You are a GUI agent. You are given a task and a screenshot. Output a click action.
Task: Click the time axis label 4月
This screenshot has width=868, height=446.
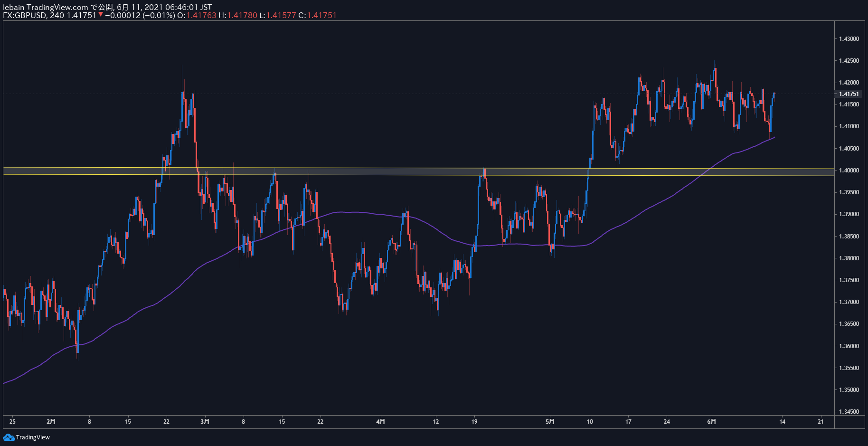click(x=380, y=421)
